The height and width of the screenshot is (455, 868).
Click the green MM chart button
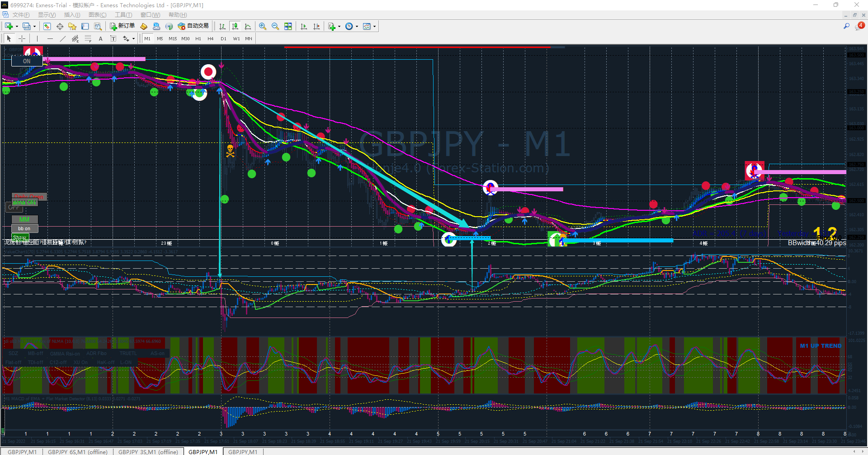(x=24, y=219)
